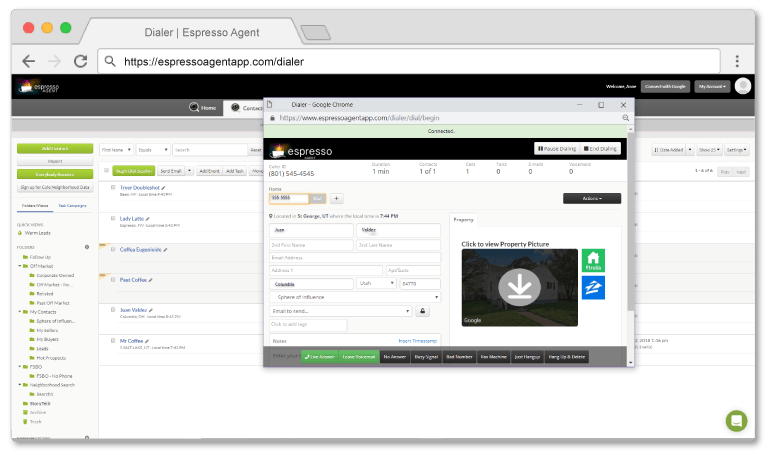Image resolution: width=777 pixels, height=464 pixels.
Task: Go to Home in navigation bar
Action: (203, 108)
